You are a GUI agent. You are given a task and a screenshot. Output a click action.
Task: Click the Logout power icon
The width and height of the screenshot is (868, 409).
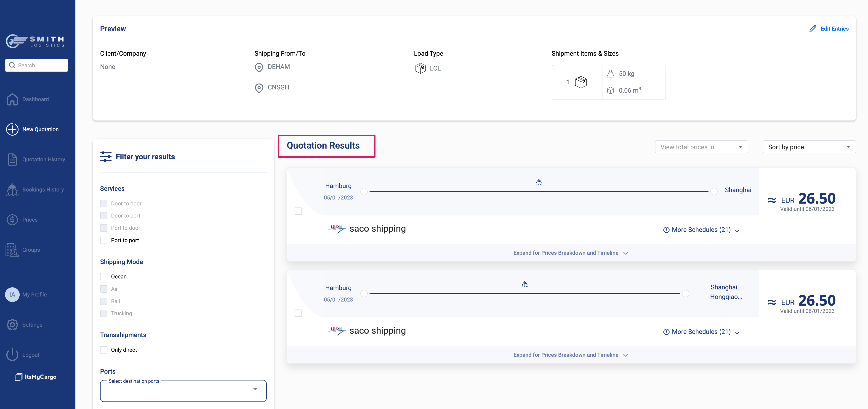pos(13,354)
